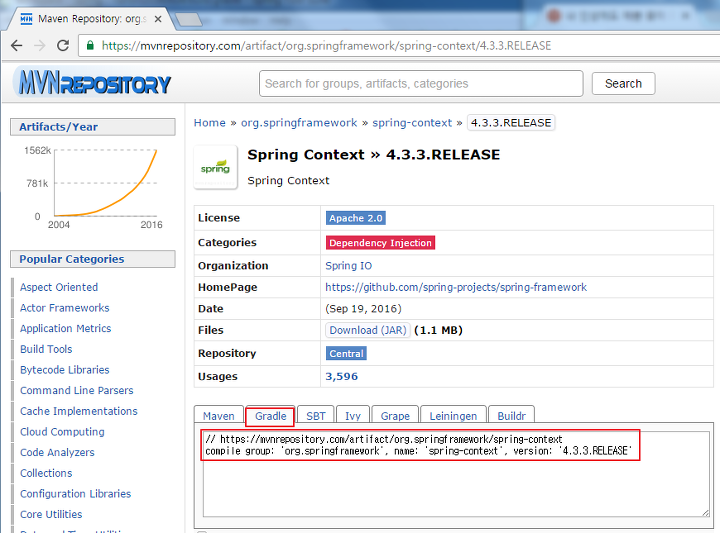This screenshot has height=533, width=720.
Task: Open Application Metrics category
Action: click(x=66, y=329)
